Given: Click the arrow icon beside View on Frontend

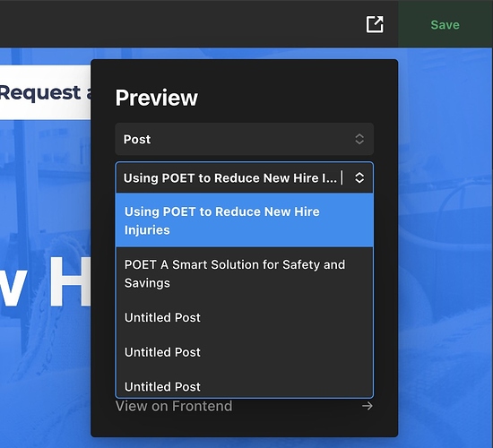Looking at the screenshot, I should click(x=368, y=406).
